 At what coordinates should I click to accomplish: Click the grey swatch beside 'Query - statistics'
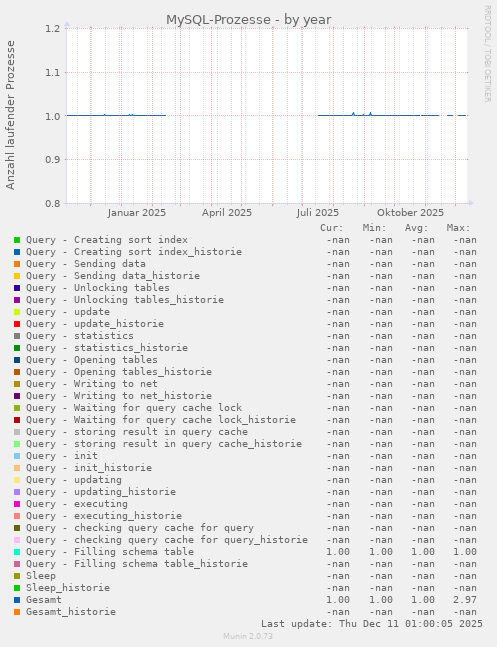pos(17,336)
